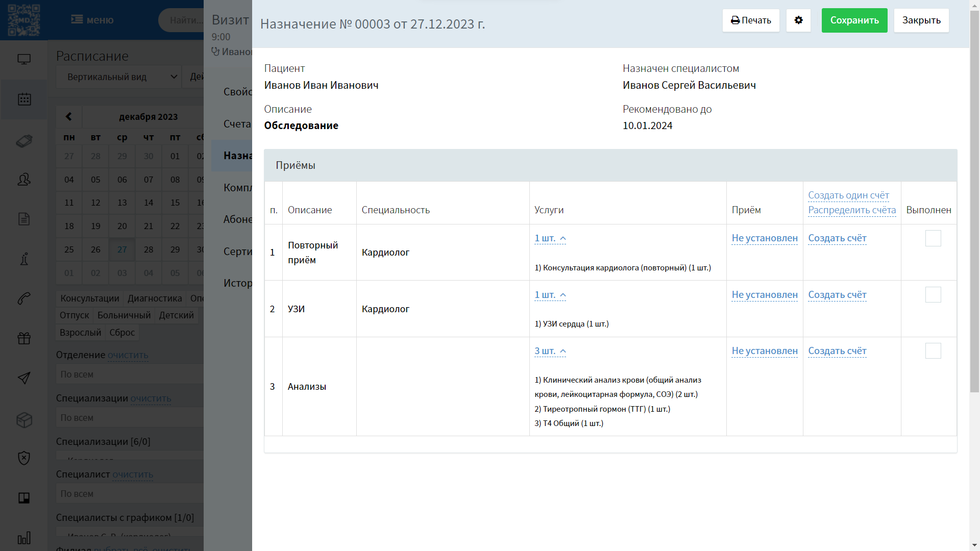Click Создать счёт for Анализы row
The height and width of the screenshot is (551, 980).
click(x=837, y=351)
